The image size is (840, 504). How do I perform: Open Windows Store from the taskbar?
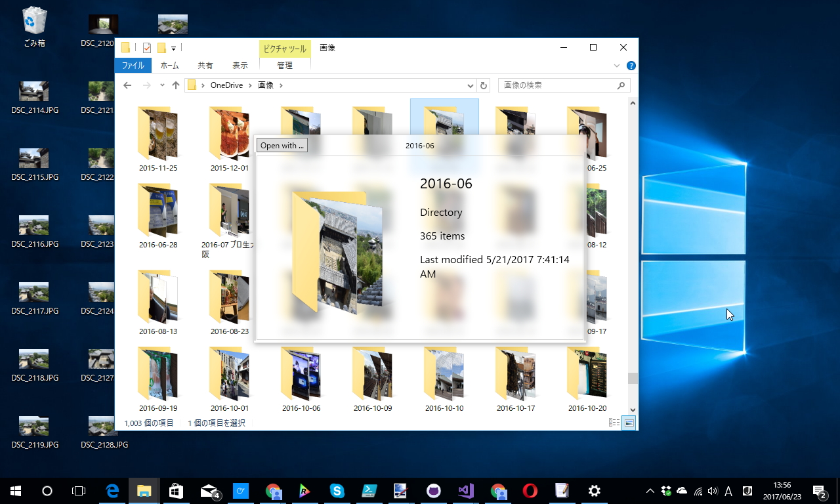click(177, 491)
